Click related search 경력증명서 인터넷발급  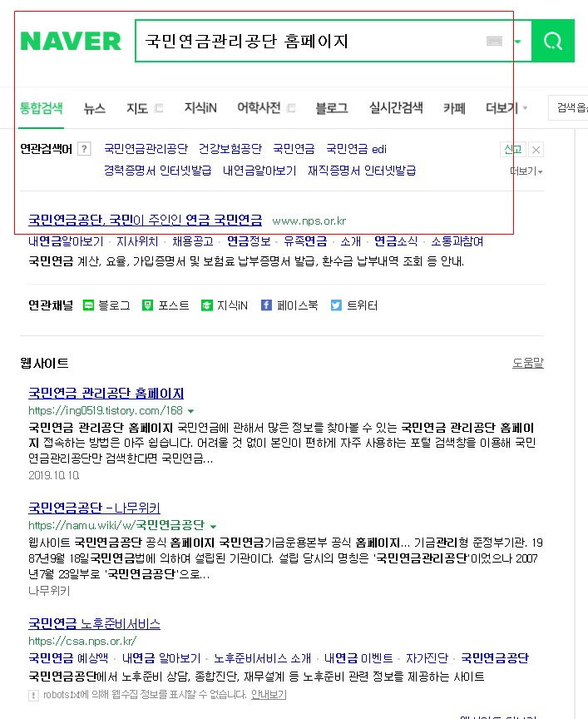coord(158,171)
